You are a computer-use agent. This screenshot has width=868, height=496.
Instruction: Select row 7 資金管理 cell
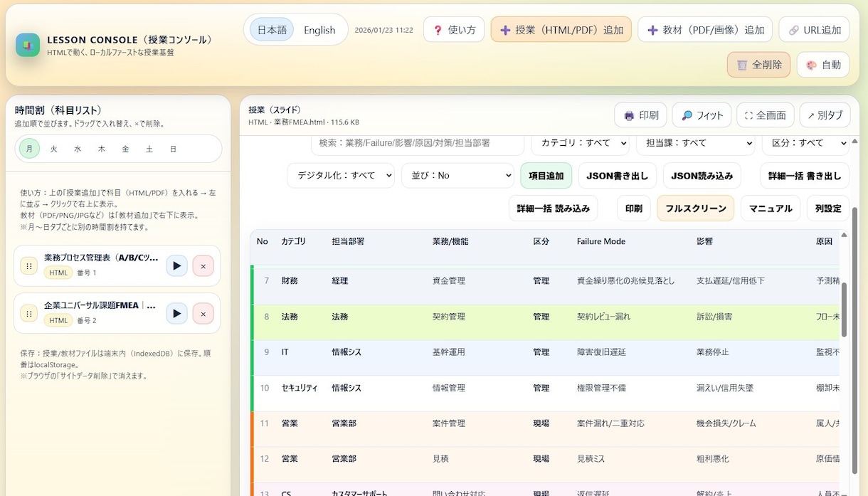coord(448,281)
